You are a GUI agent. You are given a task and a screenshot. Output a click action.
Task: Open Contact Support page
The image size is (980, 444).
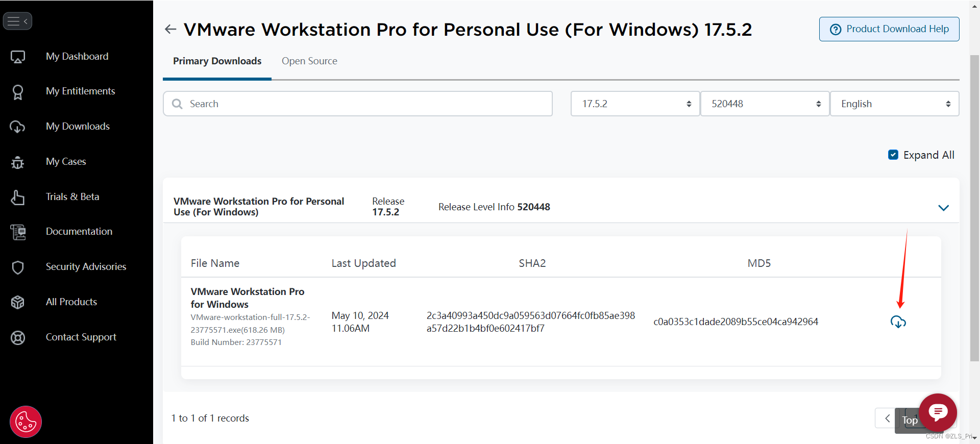81,337
